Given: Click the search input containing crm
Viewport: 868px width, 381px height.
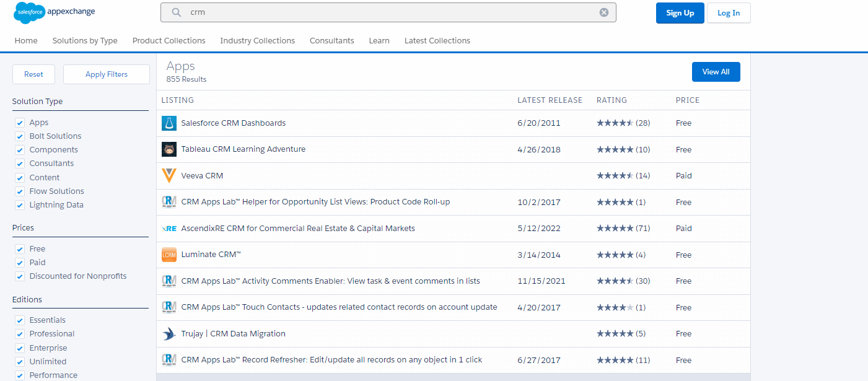Looking at the screenshot, I should (x=388, y=12).
